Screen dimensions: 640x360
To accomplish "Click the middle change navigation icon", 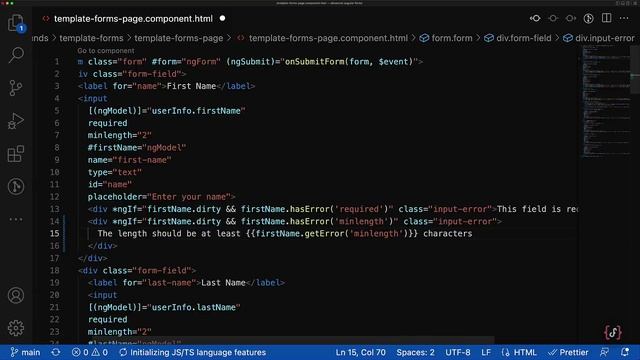I will coord(553,18).
